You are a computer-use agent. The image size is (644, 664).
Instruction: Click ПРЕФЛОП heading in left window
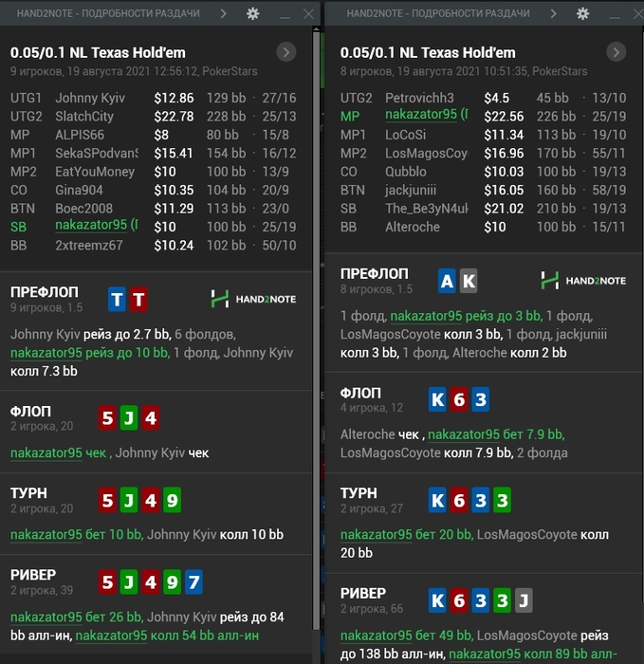pos(44,292)
